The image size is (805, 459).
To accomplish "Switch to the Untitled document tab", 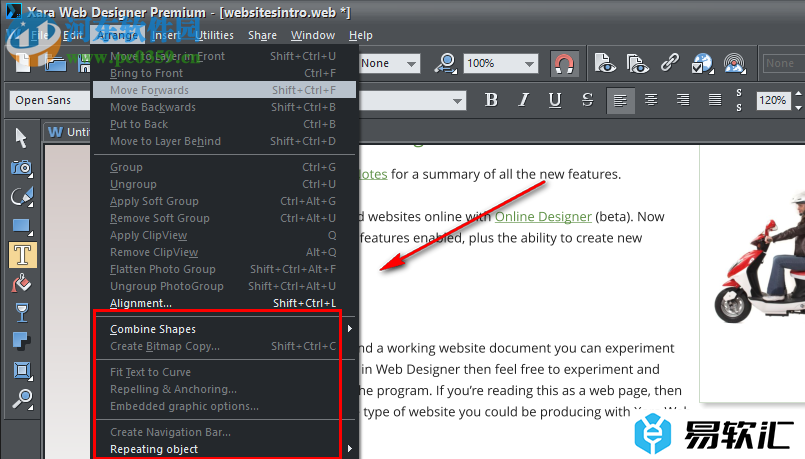I will 68,132.
